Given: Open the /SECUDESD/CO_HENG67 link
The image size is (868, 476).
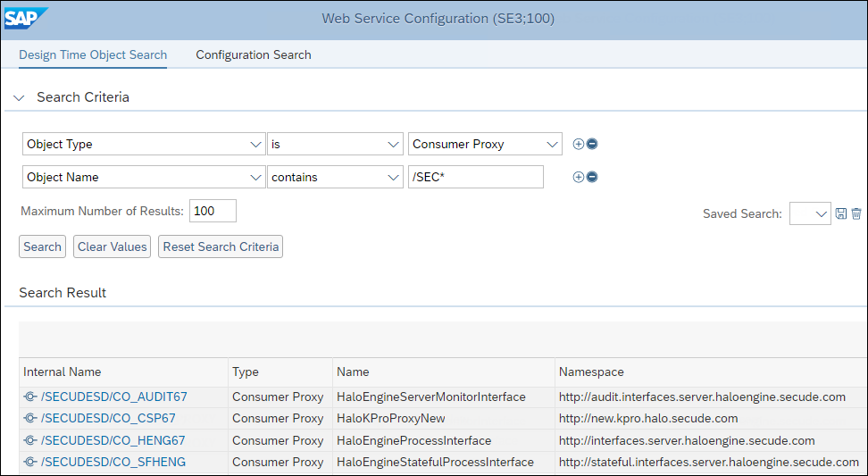Looking at the screenshot, I should (113, 440).
